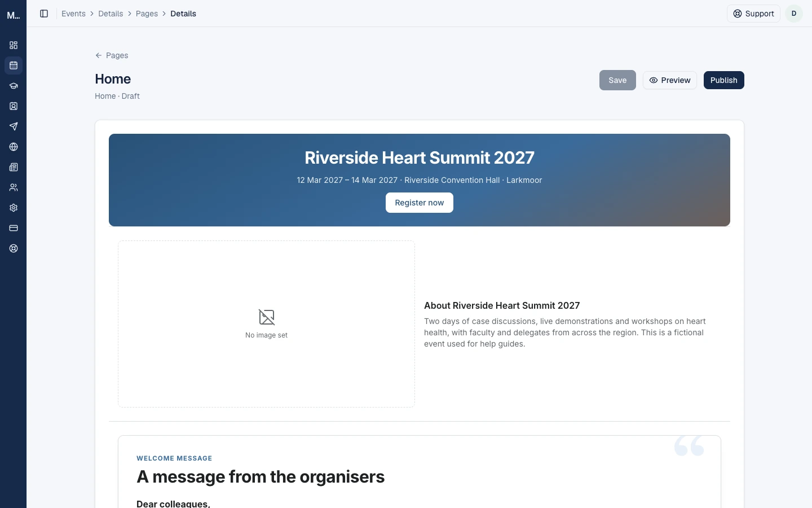This screenshot has width=812, height=508.
Task: Click the M logo at top left
Action: coord(14,15)
